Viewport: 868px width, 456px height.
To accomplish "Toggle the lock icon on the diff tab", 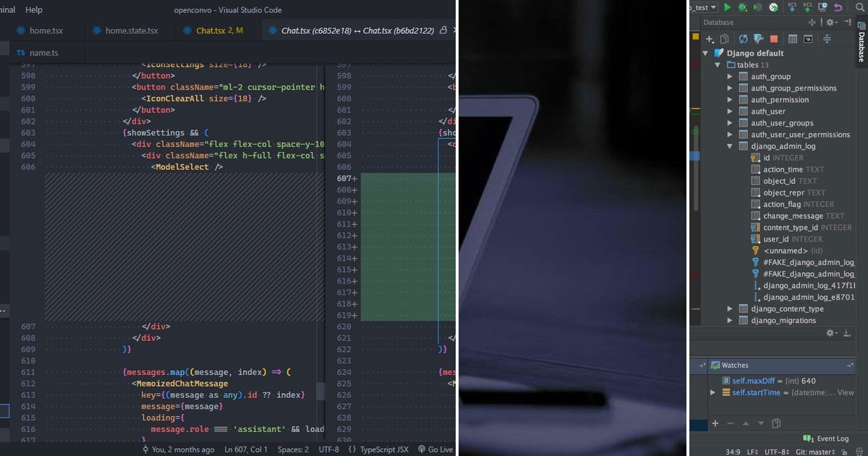I will click(442, 30).
